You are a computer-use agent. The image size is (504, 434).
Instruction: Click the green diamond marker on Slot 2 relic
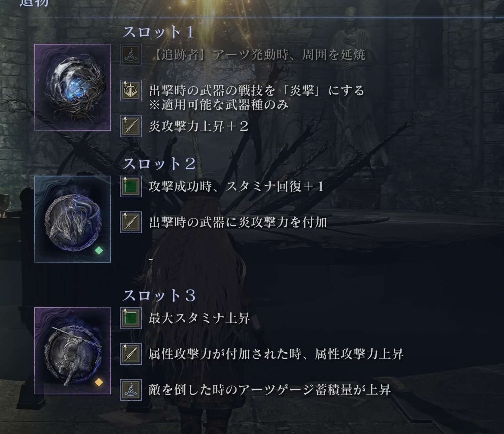pyautogui.click(x=99, y=250)
